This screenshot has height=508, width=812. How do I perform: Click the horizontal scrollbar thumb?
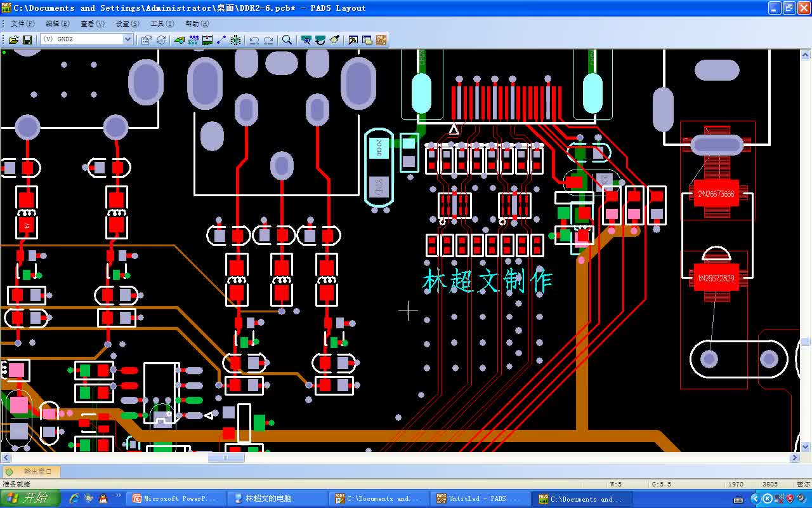point(226,457)
